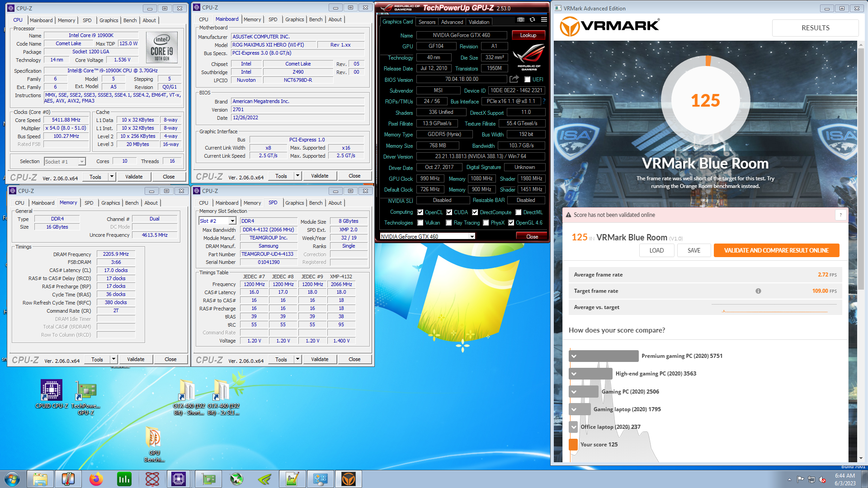Click the Windows Start orb

pyautogui.click(x=12, y=479)
